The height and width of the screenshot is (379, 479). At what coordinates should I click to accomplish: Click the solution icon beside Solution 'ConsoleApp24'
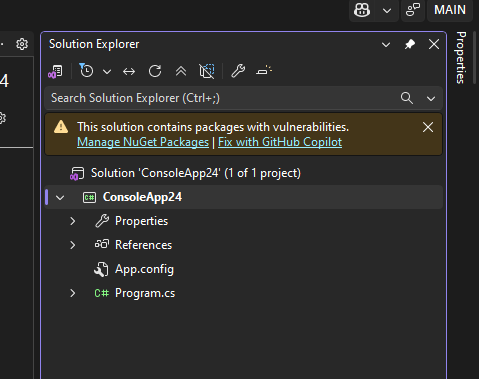point(77,173)
